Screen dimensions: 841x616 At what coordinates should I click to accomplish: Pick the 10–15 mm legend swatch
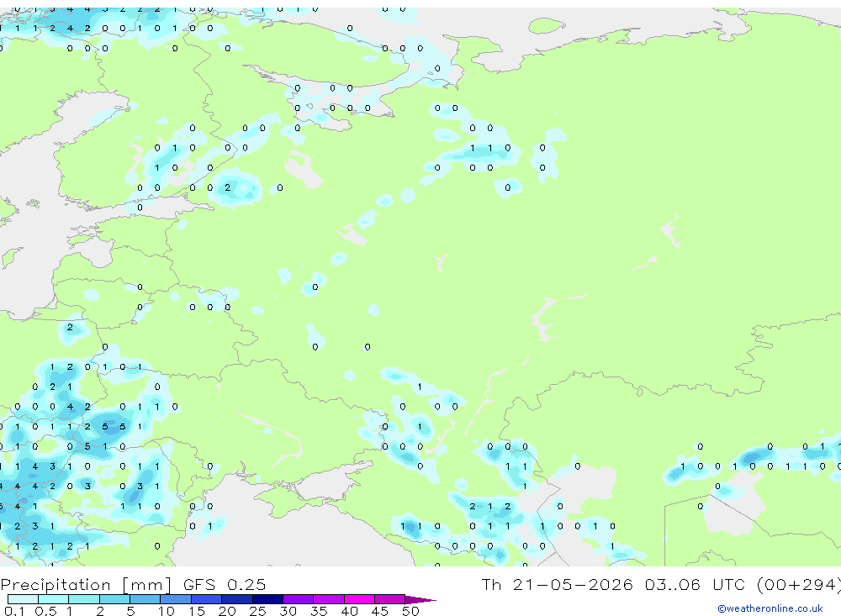click(176, 599)
